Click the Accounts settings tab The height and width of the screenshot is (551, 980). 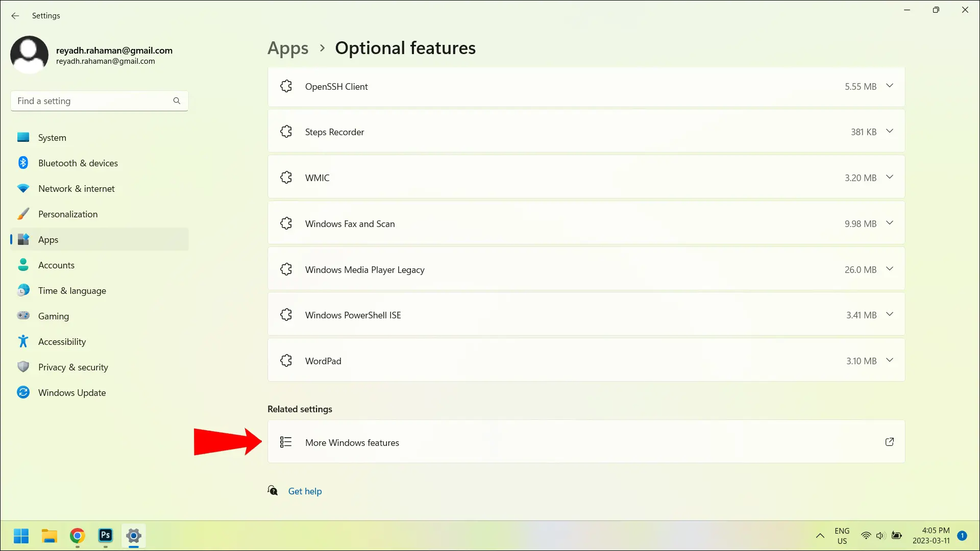(x=57, y=265)
